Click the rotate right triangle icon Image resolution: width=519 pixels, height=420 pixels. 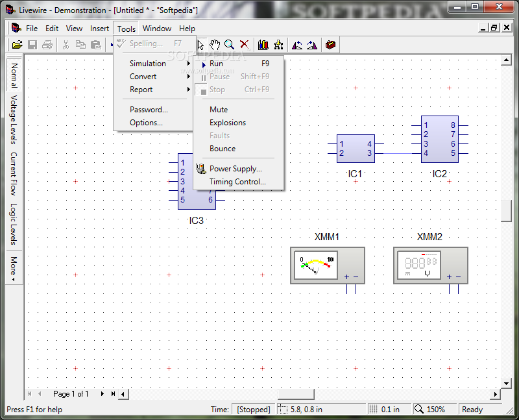[x=312, y=45]
